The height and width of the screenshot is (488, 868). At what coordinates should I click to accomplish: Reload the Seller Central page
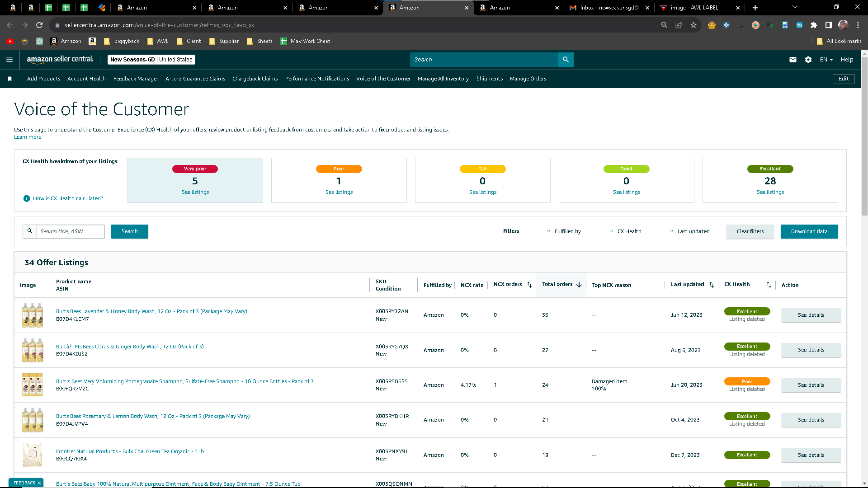[39, 25]
